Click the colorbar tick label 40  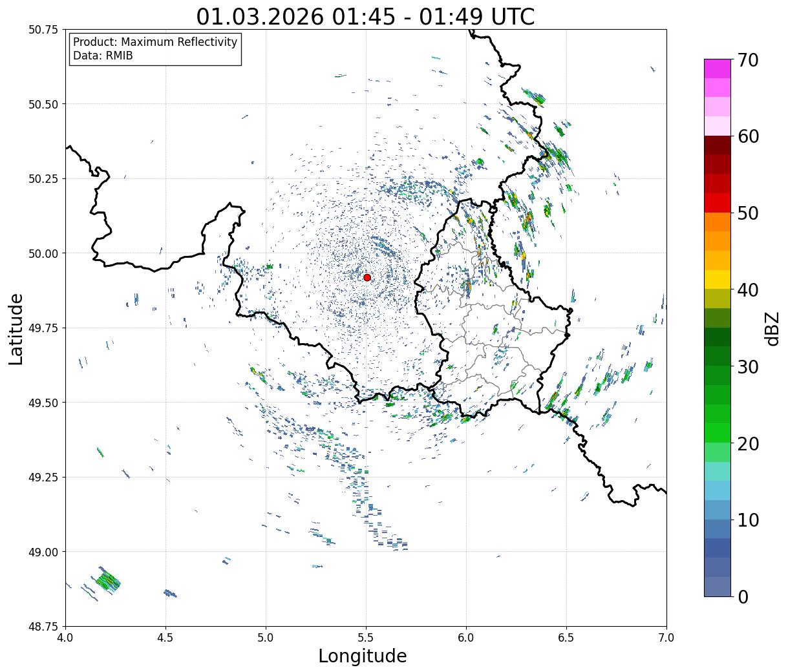pos(747,290)
